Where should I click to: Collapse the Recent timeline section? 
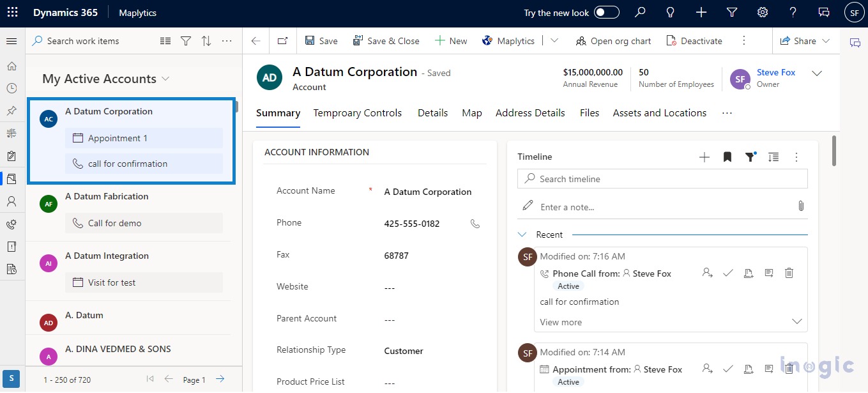[522, 235]
